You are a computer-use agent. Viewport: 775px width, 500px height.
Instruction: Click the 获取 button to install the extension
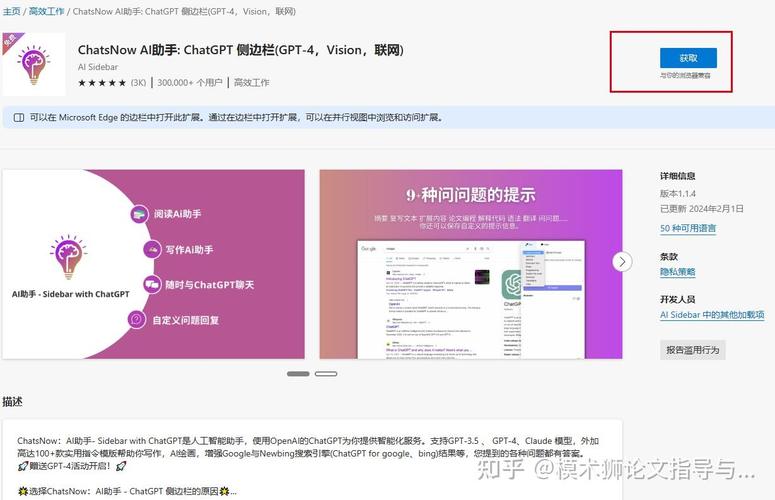pos(688,58)
